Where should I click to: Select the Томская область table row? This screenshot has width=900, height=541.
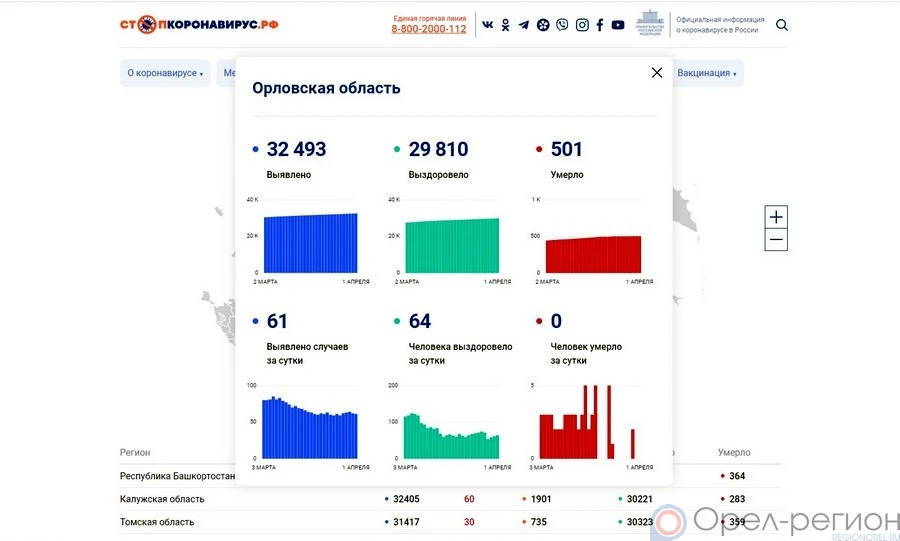pos(157,522)
